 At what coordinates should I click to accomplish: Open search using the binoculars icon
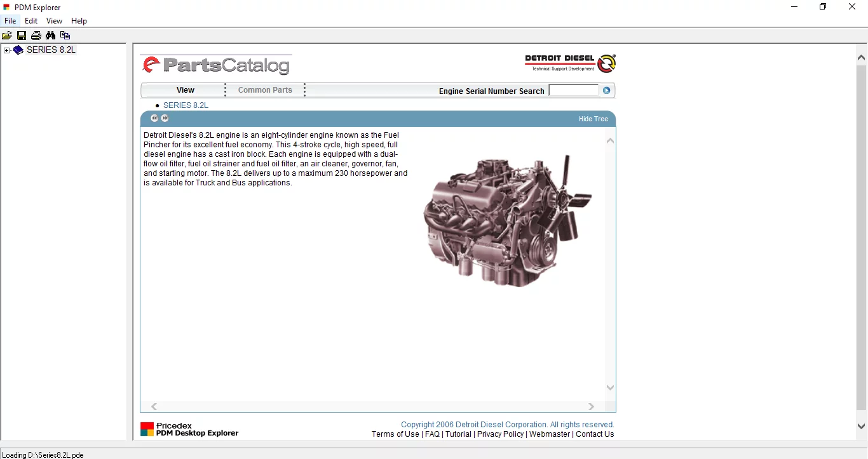(50, 36)
